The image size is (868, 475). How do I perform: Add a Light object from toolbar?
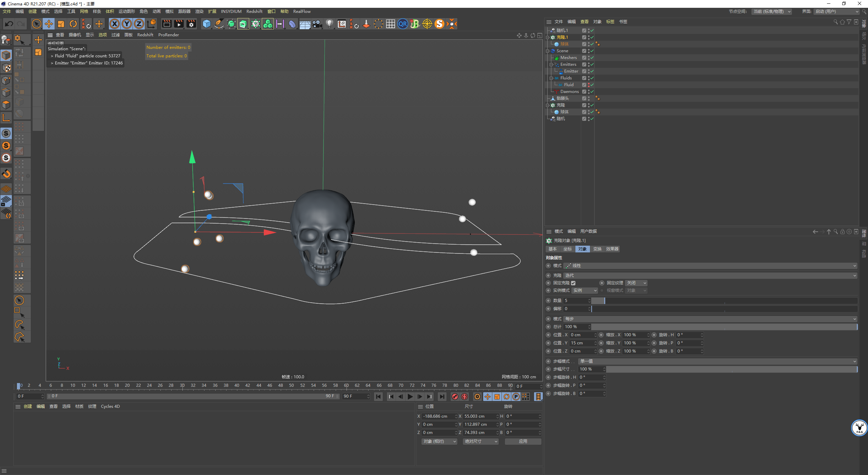point(329,24)
